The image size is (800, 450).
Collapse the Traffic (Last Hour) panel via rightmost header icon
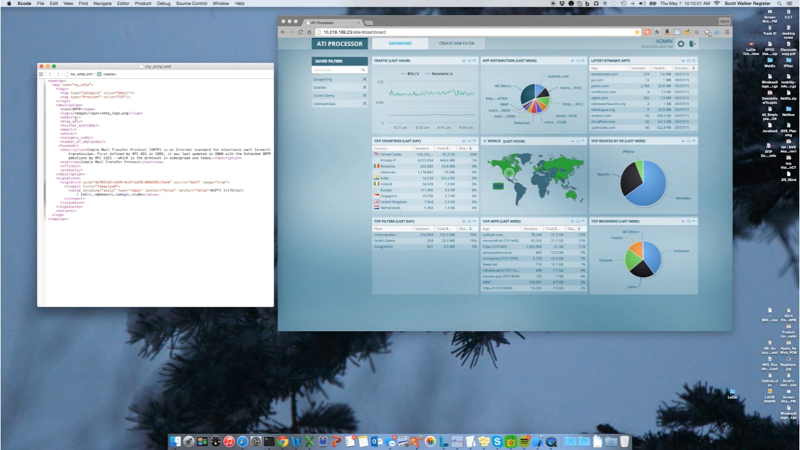pos(474,61)
